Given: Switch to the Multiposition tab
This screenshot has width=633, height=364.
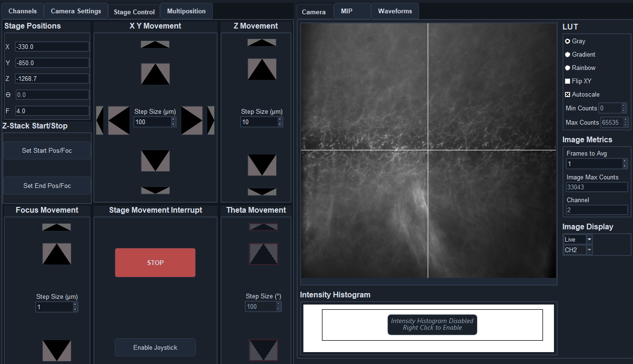Looking at the screenshot, I should click(186, 11).
